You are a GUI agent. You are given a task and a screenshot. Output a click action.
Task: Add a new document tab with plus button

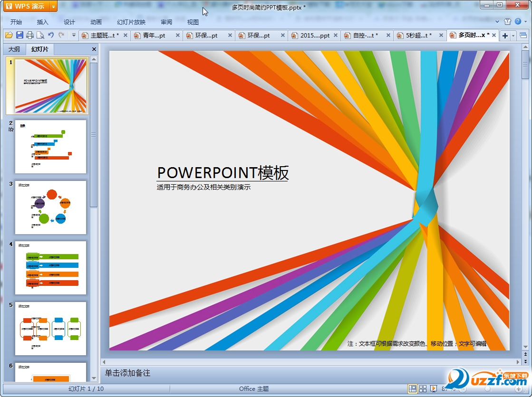point(505,36)
